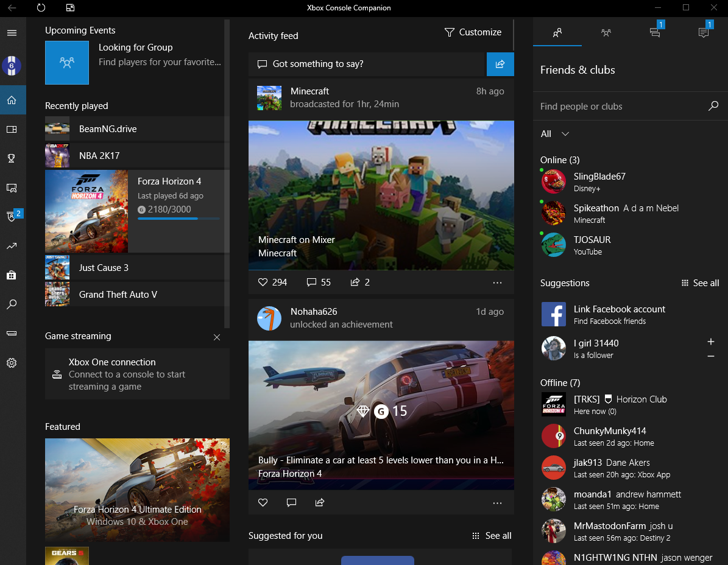728x565 pixels.
Task: Open Settings gear in sidebar
Action: [x=12, y=363]
